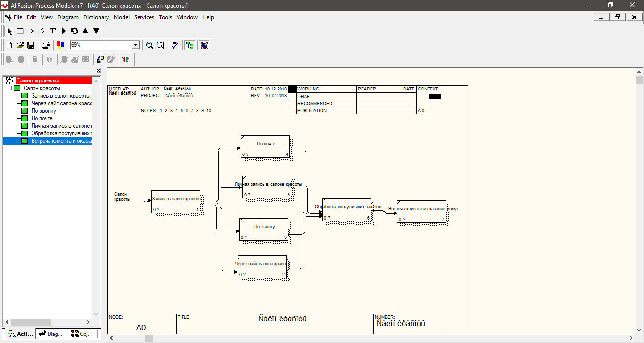
Task: Switch to the Diagrams tab
Action: (x=52, y=334)
